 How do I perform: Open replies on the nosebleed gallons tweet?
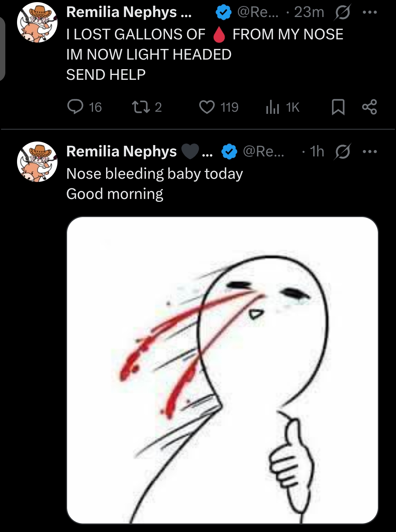[x=75, y=107]
